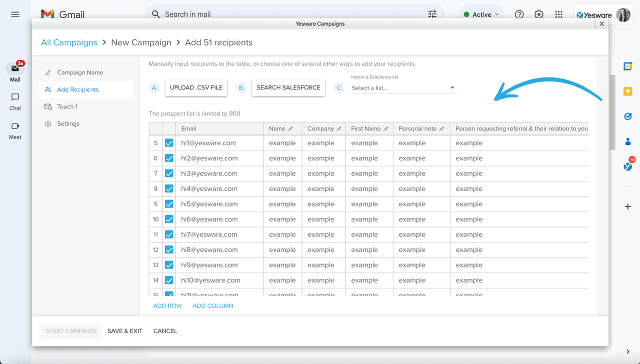Open Gmail settings gear

pos(538,14)
